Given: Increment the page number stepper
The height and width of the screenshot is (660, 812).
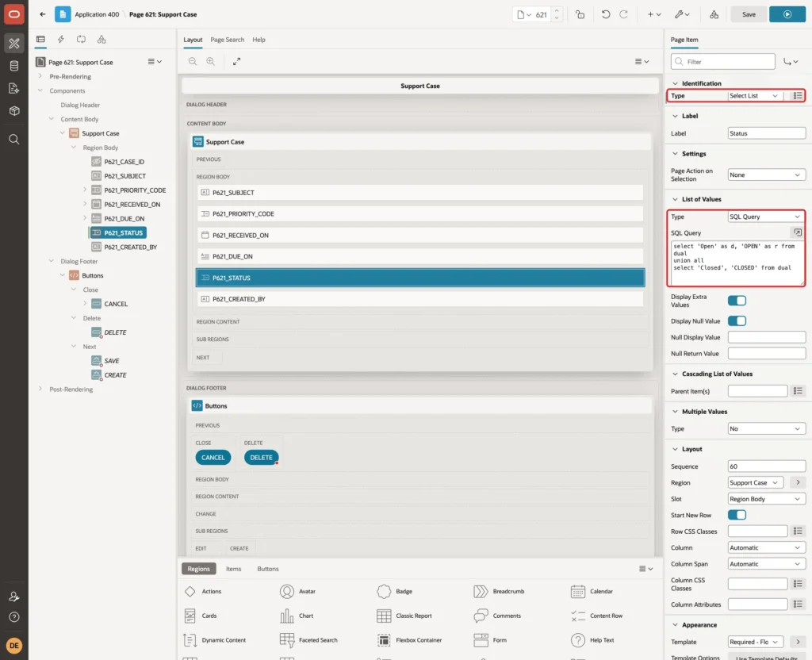Looking at the screenshot, I should click(x=557, y=11).
